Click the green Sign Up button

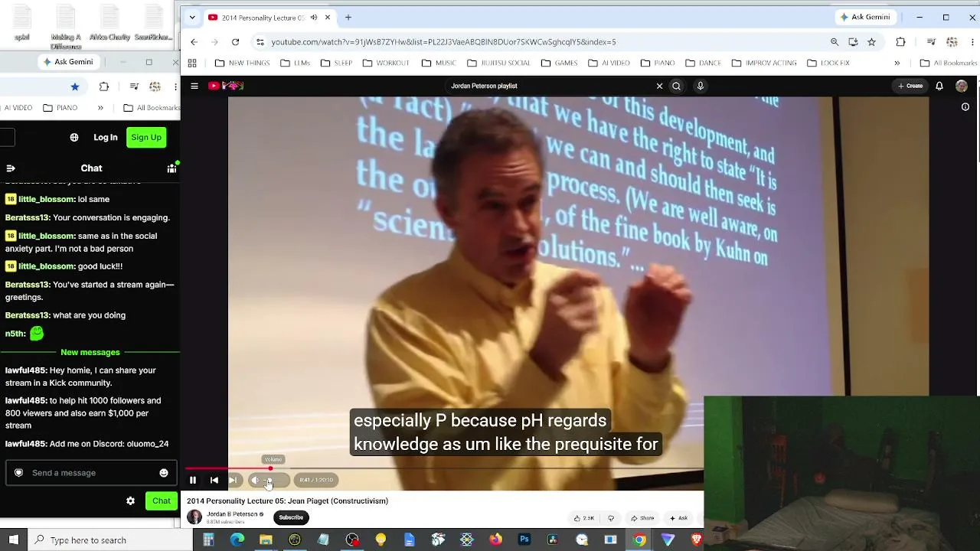click(x=146, y=138)
